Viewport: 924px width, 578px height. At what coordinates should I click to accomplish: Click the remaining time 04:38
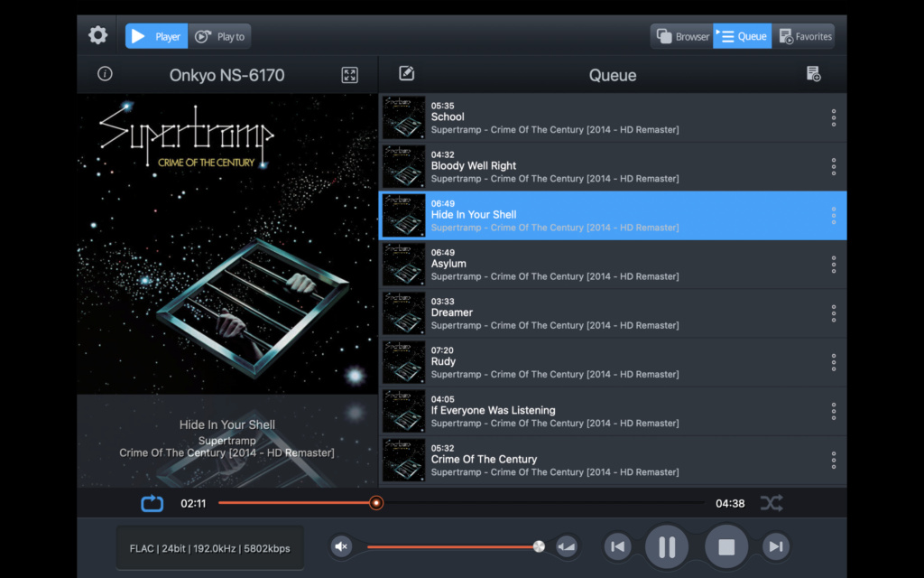[730, 504]
